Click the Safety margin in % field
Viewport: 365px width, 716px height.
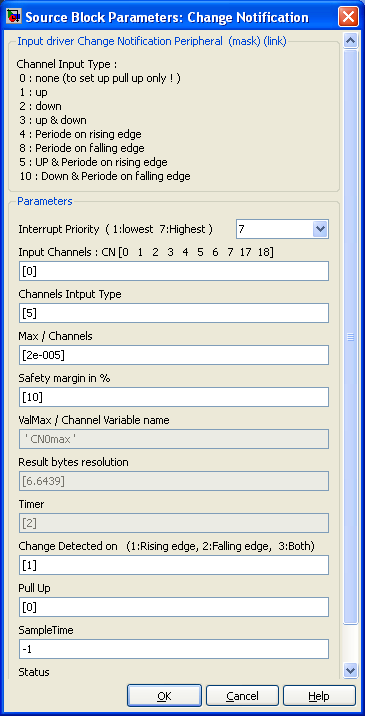(174, 397)
